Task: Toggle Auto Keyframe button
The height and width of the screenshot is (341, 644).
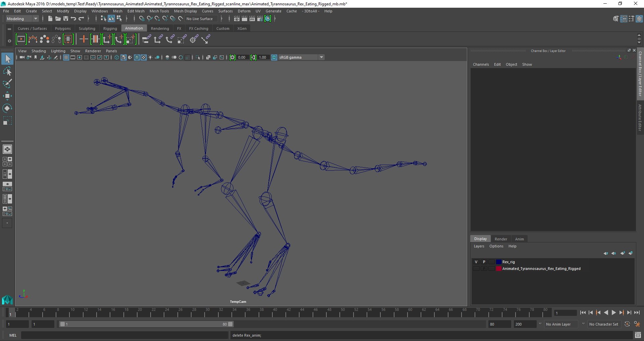Action: (627, 324)
